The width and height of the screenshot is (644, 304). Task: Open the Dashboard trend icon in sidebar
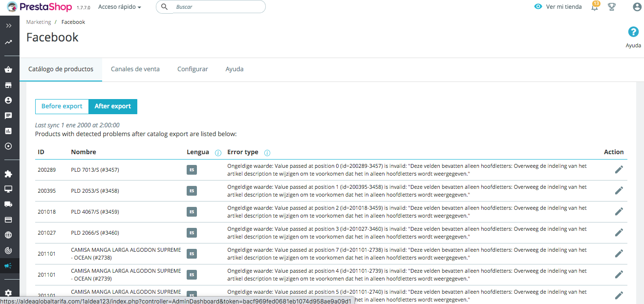[8, 42]
